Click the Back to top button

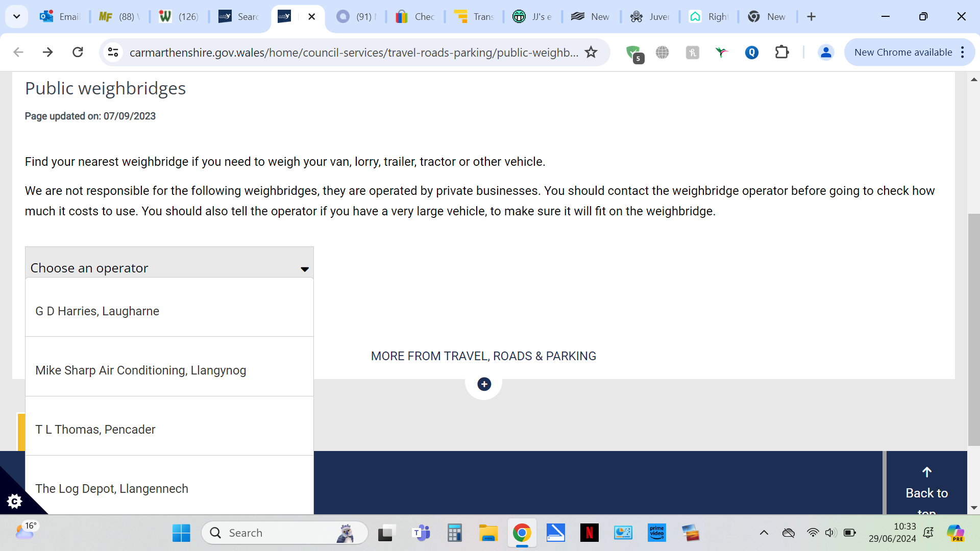[926, 485]
